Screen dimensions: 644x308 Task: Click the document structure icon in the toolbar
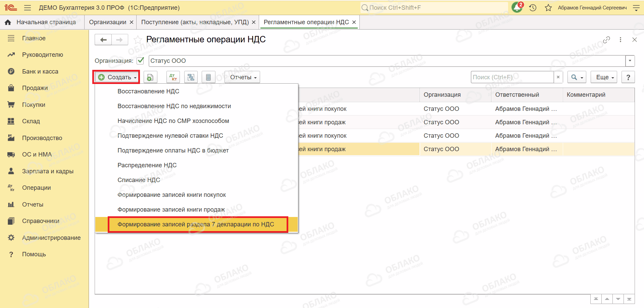pyautogui.click(x=191, y=77)
